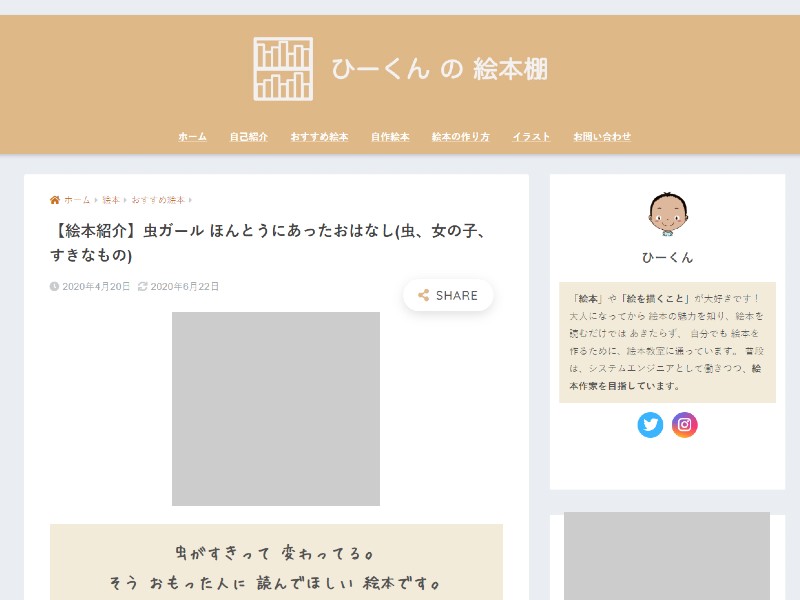The image size is (800, 600).
Task: Click the share icon on the SHARE button
Action: pos(423,295)
